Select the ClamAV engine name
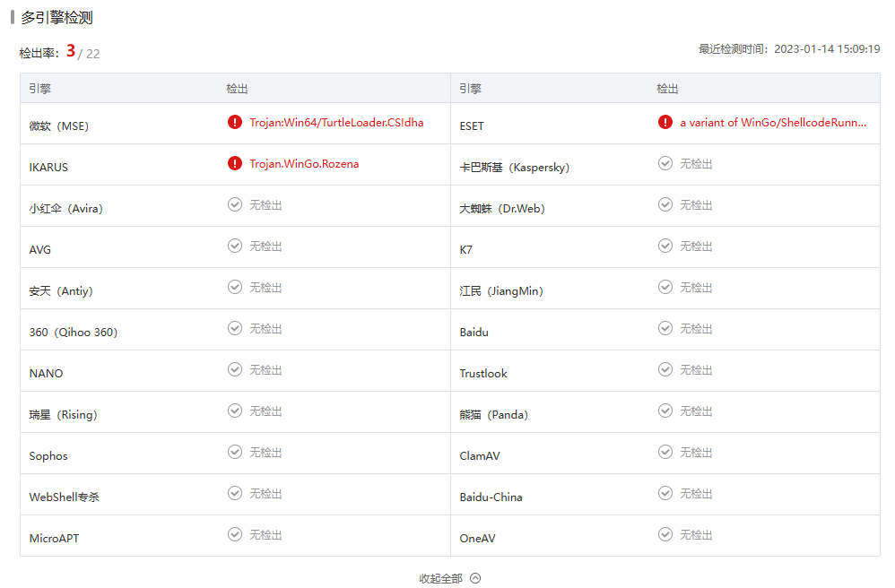The image size is (895, 588). tap(480, 455)
